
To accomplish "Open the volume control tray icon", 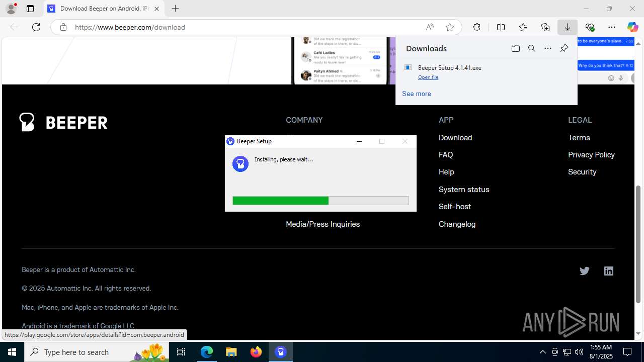I will pos(579,352).
